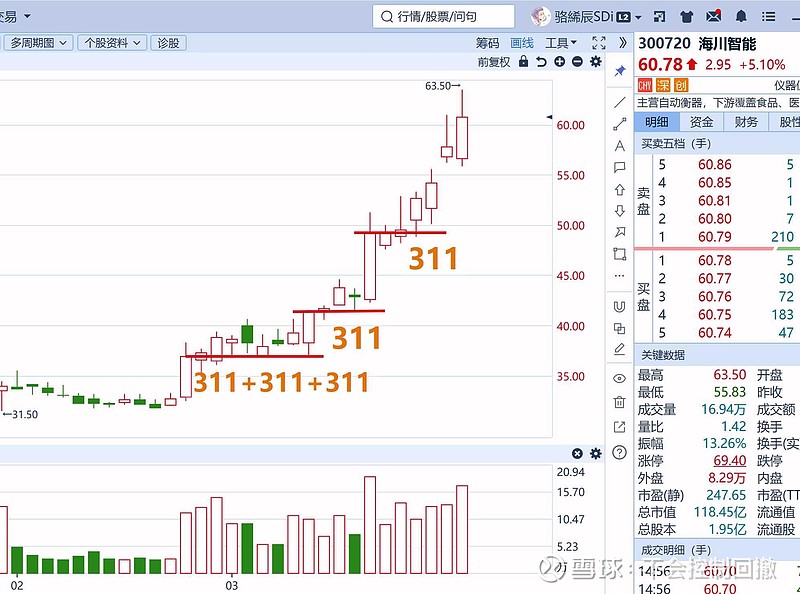The height and width of the screenshot is (594, 800).
Task: Click buy level 4 price 60.75
Action: point(714,314)
